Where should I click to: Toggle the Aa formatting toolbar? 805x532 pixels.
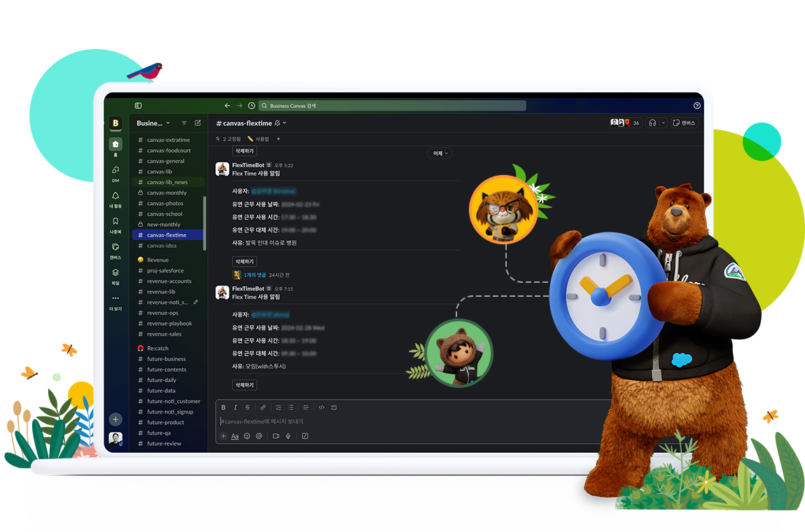(234, 436)
